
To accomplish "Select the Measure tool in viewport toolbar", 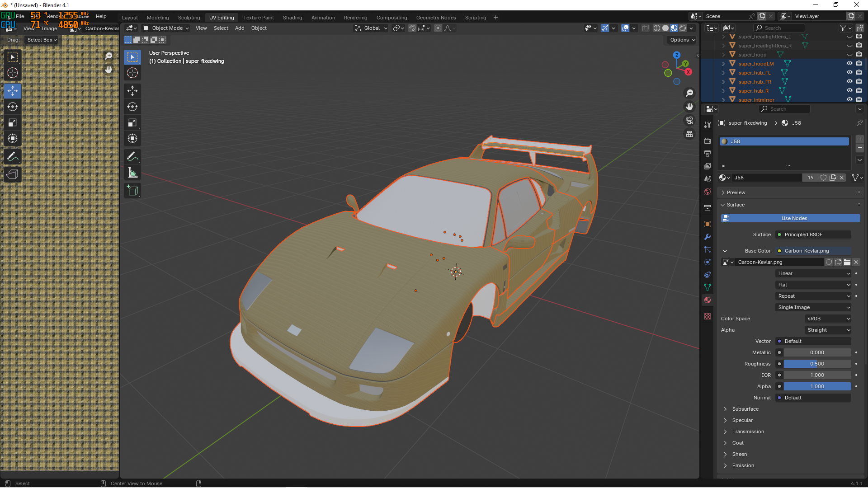I will click(x=132, y=173).
